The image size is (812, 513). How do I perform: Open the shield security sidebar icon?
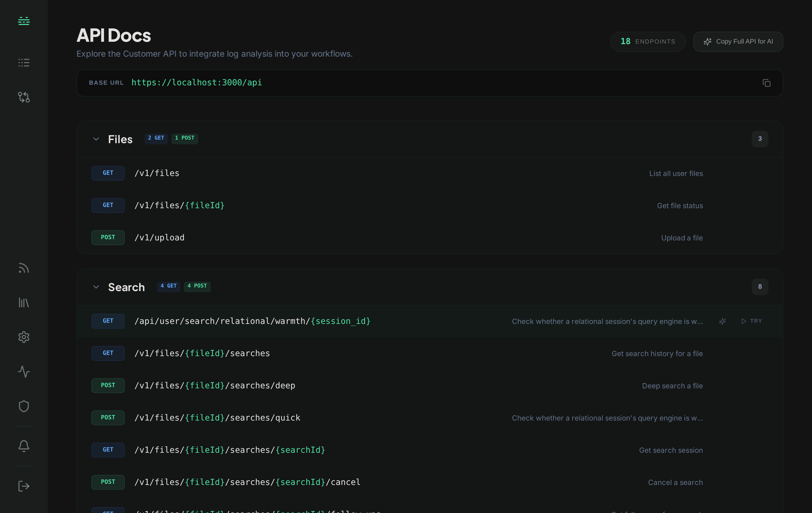pos(24,406)
